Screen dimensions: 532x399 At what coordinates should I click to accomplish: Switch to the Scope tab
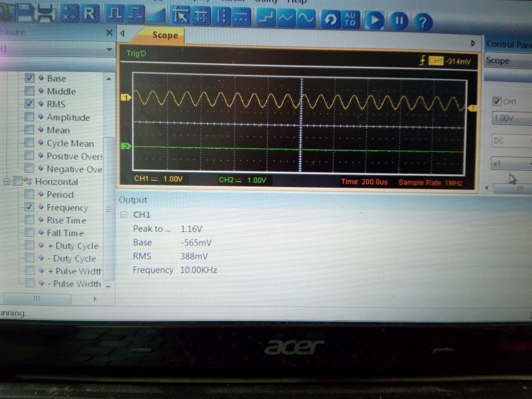[165, 35]
